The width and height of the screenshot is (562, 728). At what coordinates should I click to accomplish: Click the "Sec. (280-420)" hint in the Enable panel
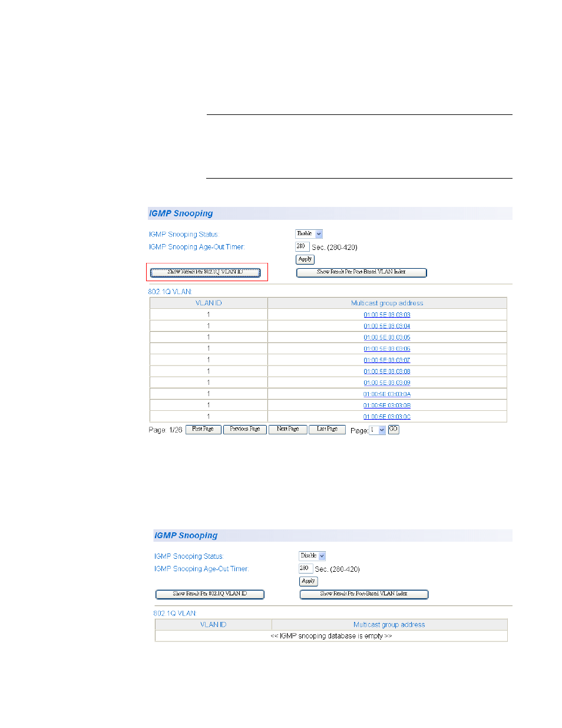tap(335, 248)
